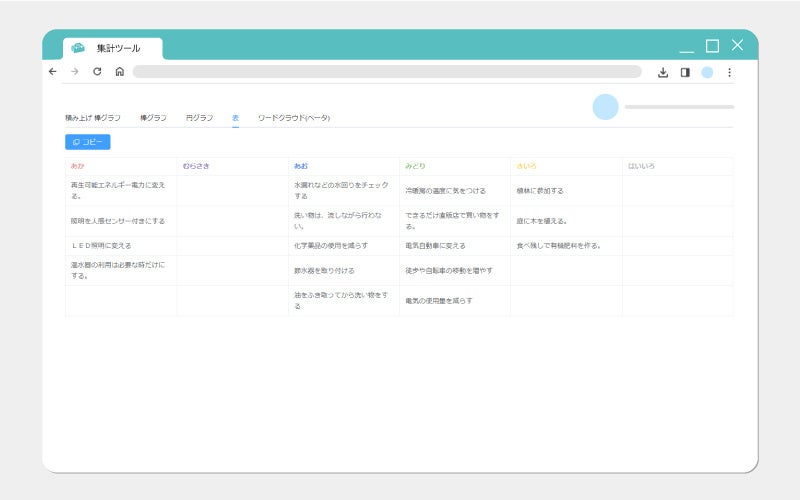The width and height of the screenshot is (800, 500).
Task: Open the browser downloads icon
Action: coord(663,72)
